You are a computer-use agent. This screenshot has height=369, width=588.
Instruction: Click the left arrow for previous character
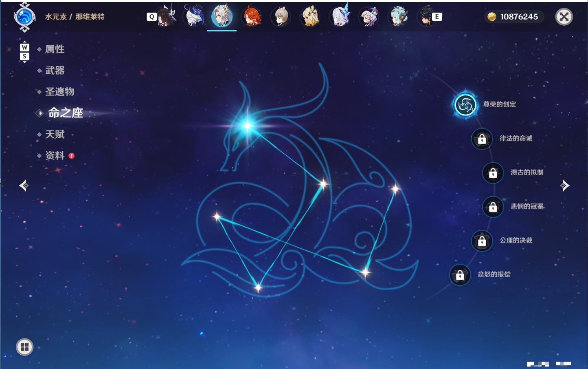[24, 186]
